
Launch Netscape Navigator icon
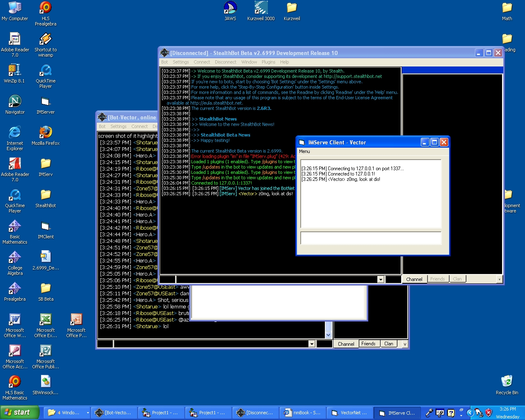pos(15,105)
